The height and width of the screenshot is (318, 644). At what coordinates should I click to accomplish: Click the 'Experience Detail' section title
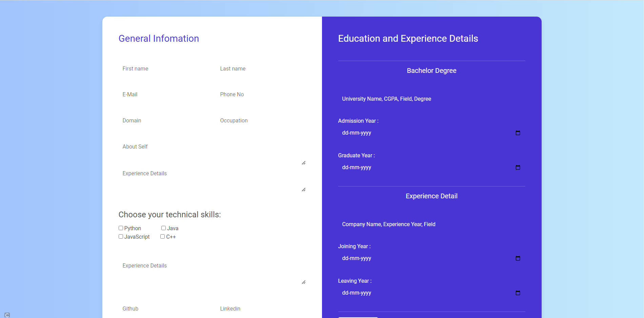click(x=431, y=196)
